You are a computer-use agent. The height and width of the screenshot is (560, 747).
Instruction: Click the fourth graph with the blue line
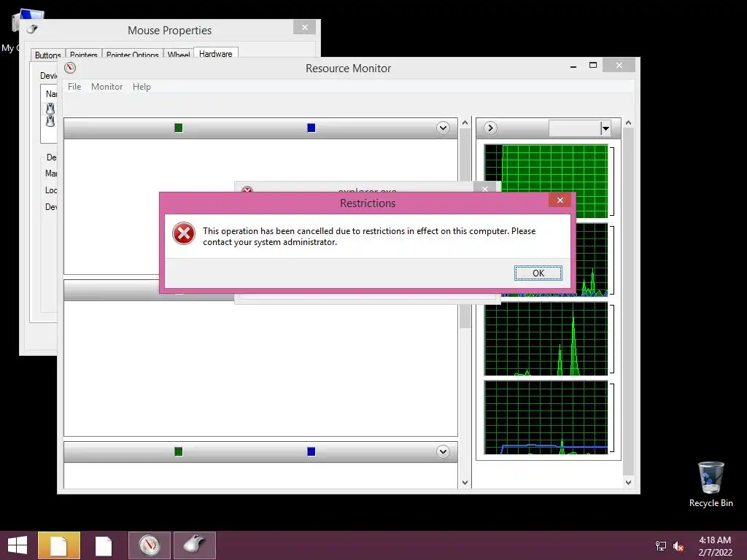pyautogui.click(x=546, y=417)
